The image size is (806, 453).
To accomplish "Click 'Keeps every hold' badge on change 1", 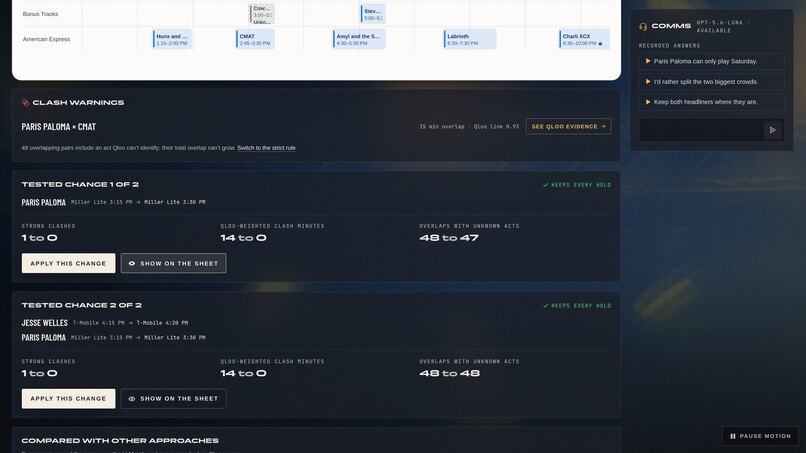I will tap(577, 185).
